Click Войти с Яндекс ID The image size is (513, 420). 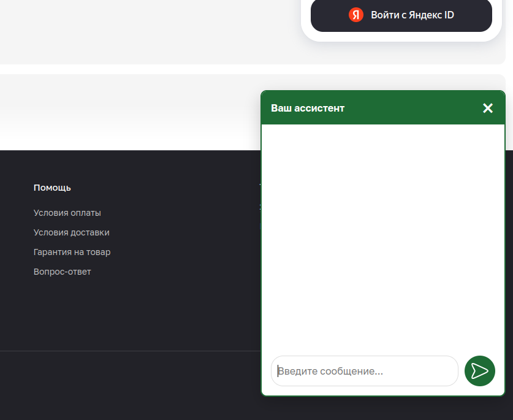coord(401,15)
